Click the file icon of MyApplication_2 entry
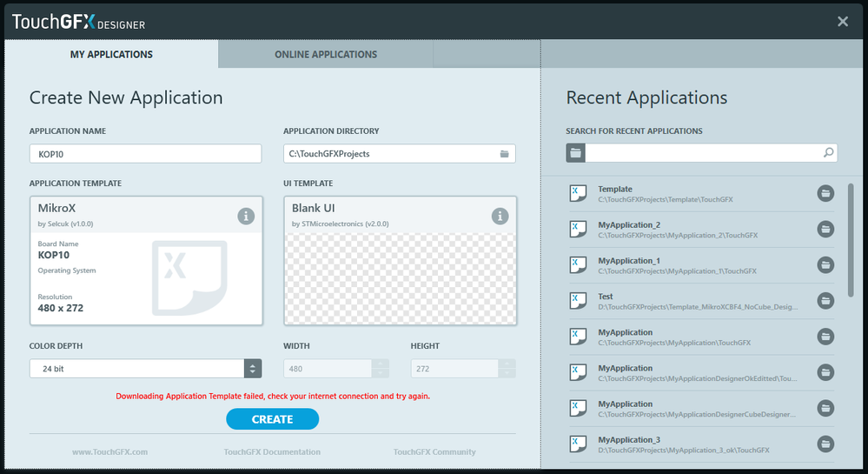 tap(578, 229)
